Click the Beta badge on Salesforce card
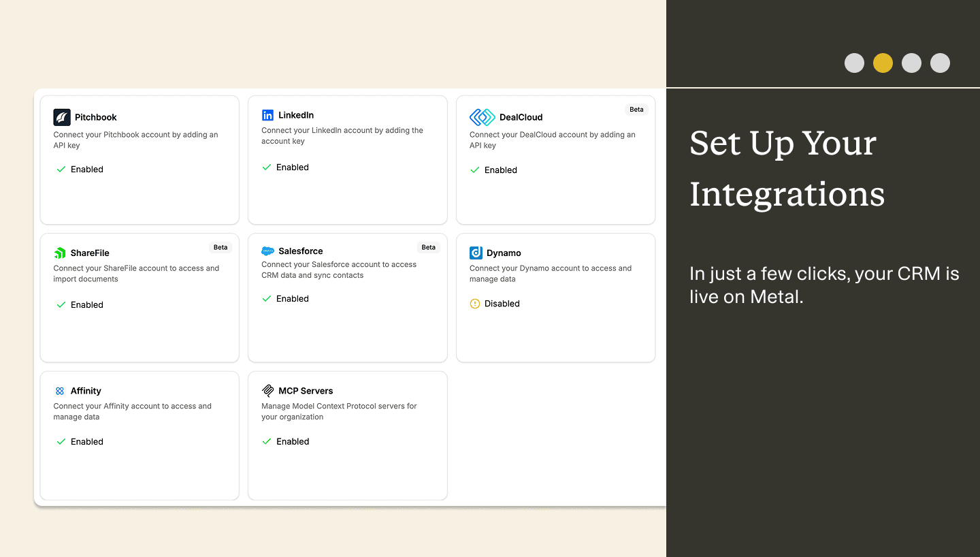This screenshot has height=557, width=980. (428, 248)
